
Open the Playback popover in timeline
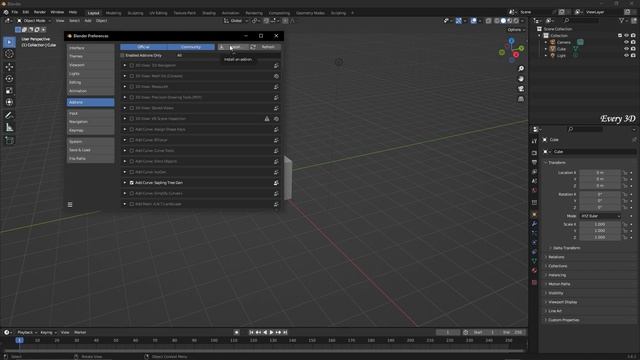pyautogui.click(x=27, y=332)
